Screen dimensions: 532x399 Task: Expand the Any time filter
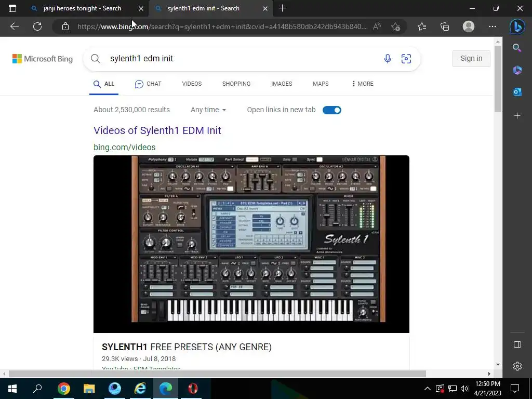pyautogui.click(x=208, y=110)
